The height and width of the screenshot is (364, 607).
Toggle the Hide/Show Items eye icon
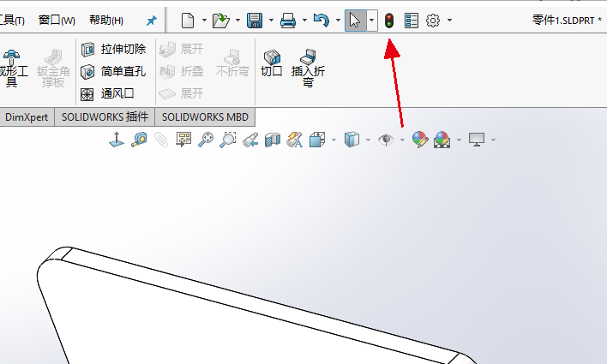386,140
